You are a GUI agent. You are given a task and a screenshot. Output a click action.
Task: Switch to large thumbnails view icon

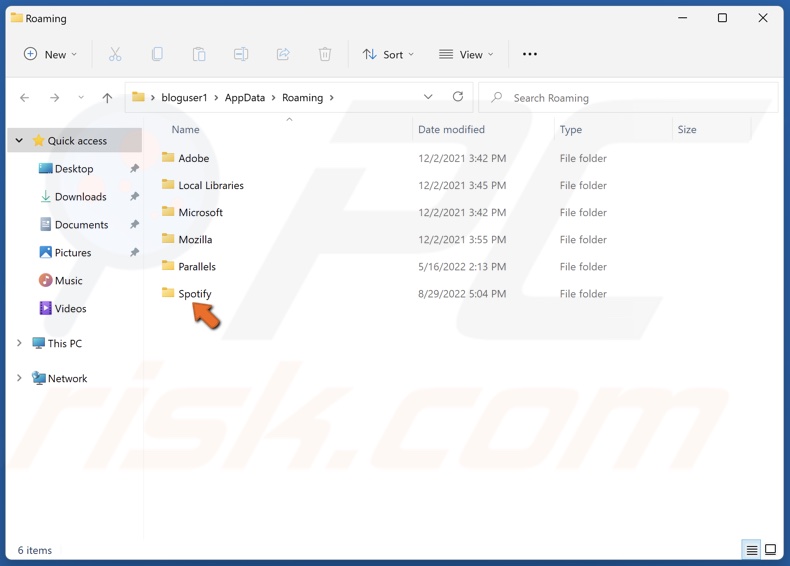click(x=770, y=550)
